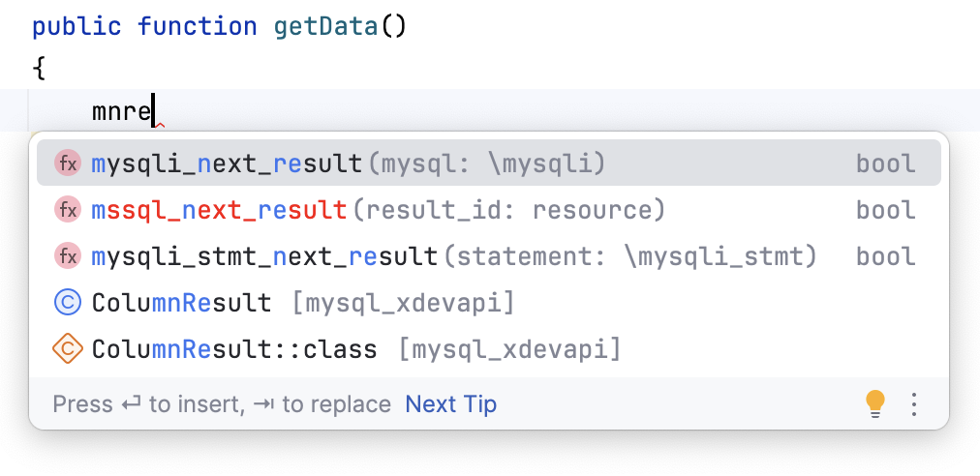Click the fx icon beside mssql_next_result
The width and height of the screenshot is (980, 476).
(x=68, y=210)
